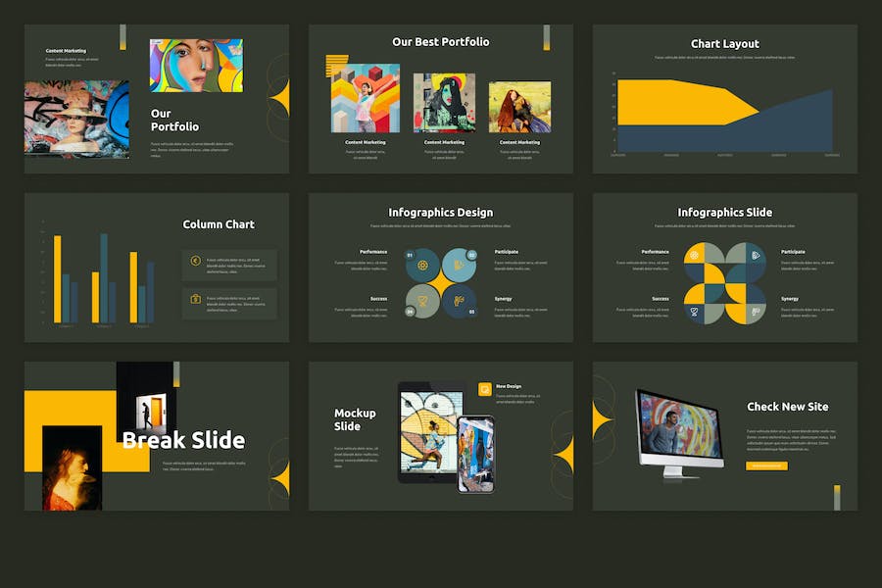Screen dimensions: 882x588
Task: Click the Synergy icon in Infographics Design circle
Action: pyautogui.click(x=459, y=301)
